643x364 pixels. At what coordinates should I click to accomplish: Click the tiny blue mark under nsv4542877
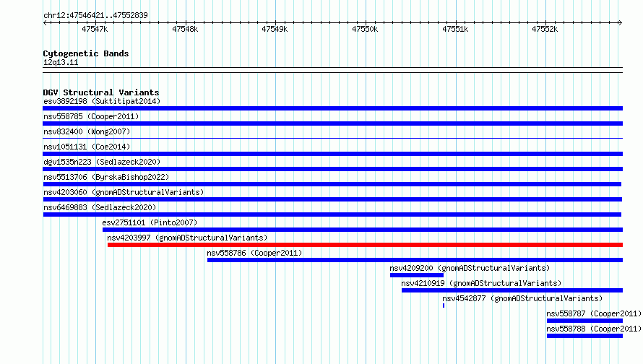(444, 305)
